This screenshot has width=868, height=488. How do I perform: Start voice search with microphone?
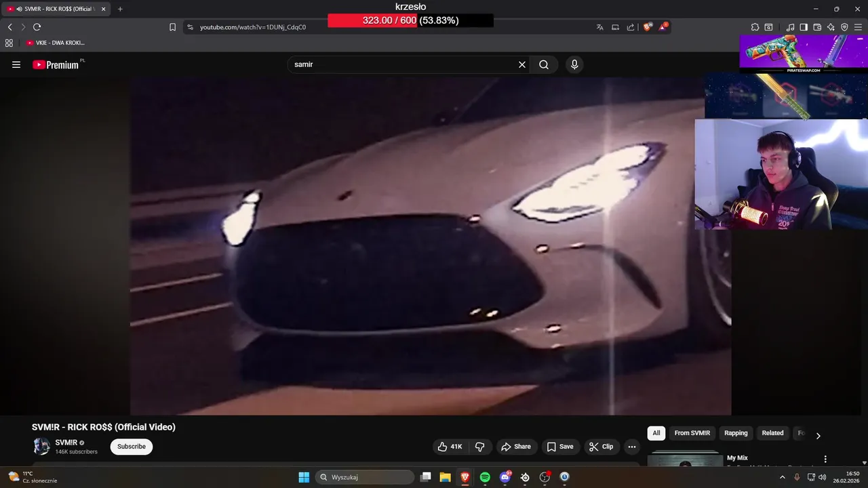(574, 64)
